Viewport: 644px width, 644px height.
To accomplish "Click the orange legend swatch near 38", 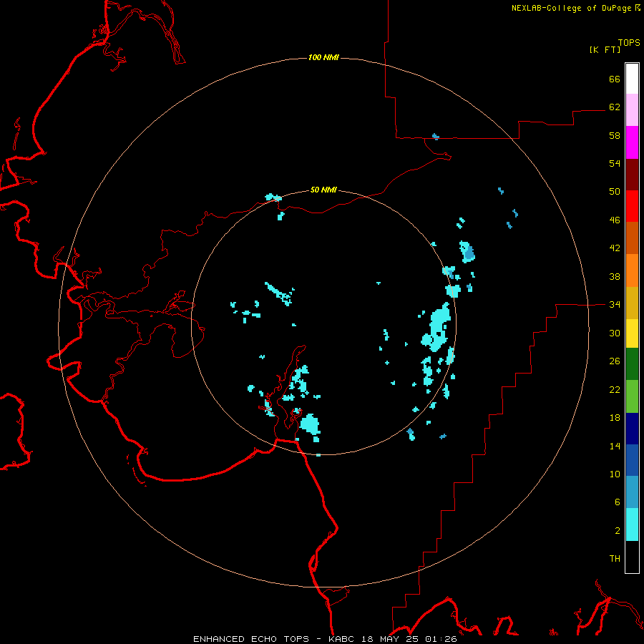I will click(632, 270).
